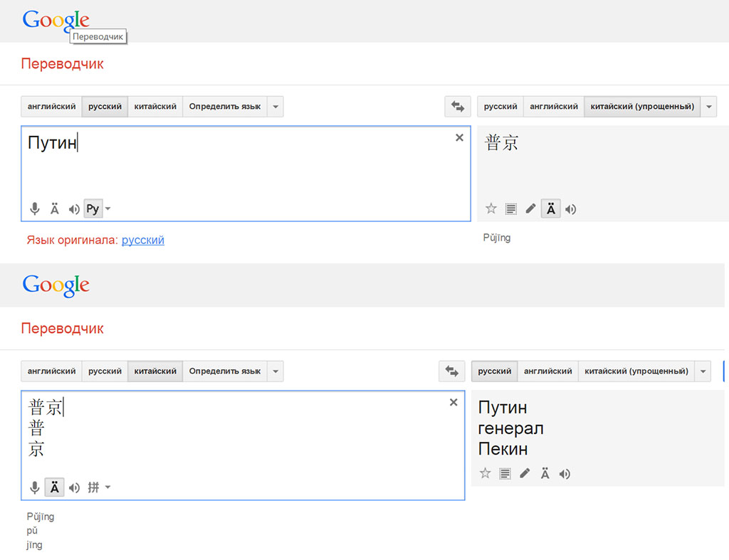729x560 pixels.
Task: Listen to Путин source pronunciation
Action: [x=73, y=209]
